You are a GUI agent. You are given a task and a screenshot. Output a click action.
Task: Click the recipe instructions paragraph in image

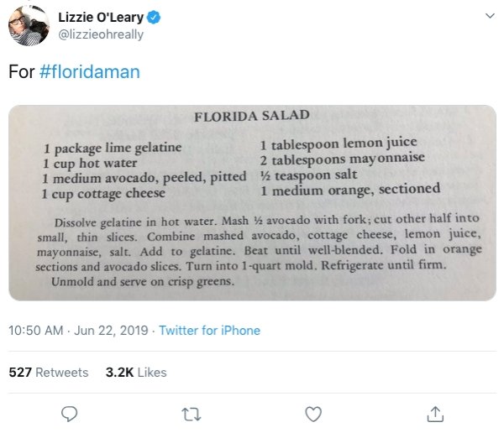(x=259, y=251)
